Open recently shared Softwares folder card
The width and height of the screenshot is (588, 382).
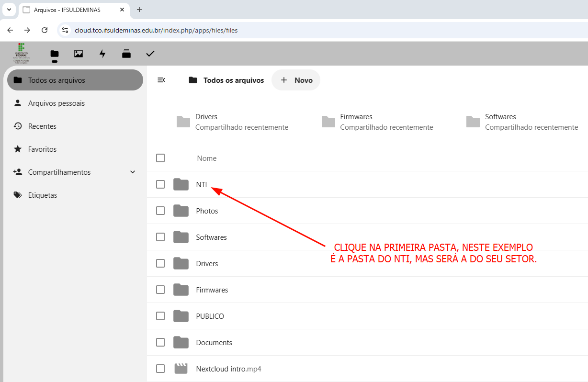(523, 122)
